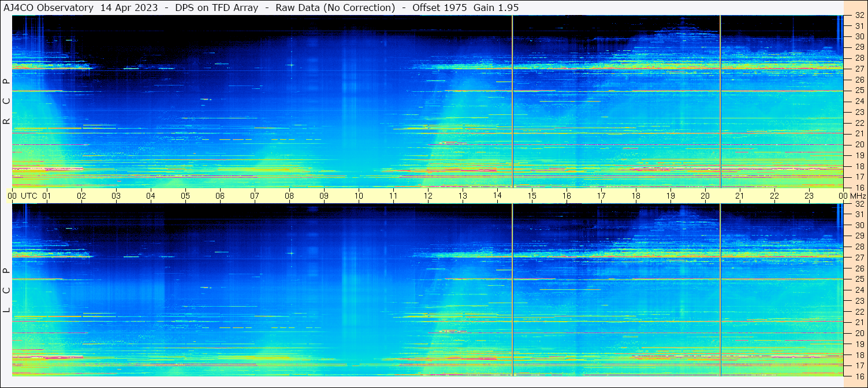Click the 24 MHz label on RCP scale
This screenshot has width=868, height=388.
point(859,101)
